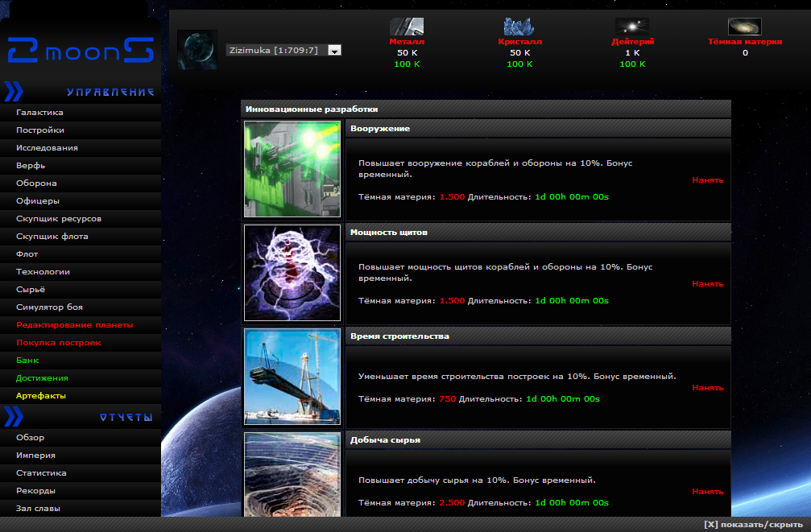Viewport: 811px width, 532px height.
Task: Click Нанять for Время строительства
Action: tap(707, 388)
